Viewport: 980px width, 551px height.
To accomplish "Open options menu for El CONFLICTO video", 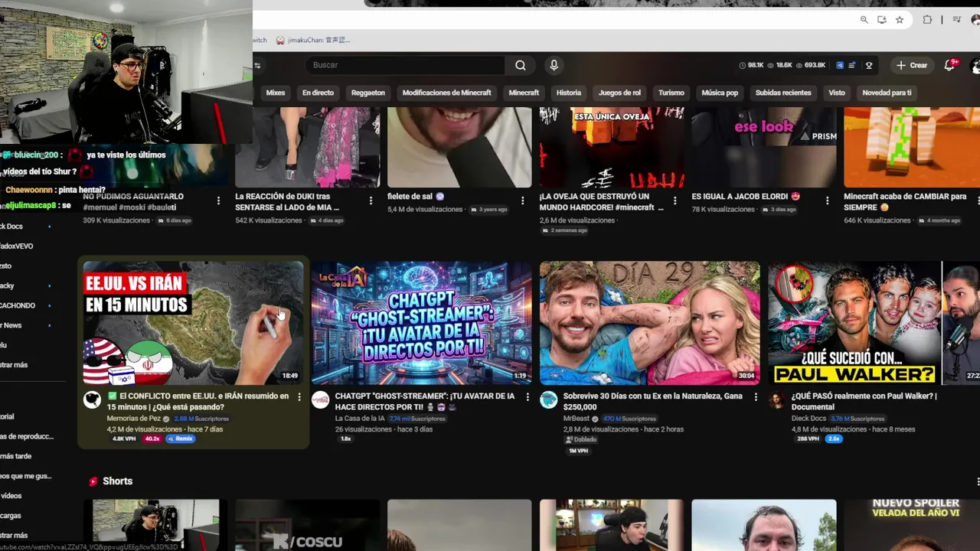I will [x=299, y=397].
